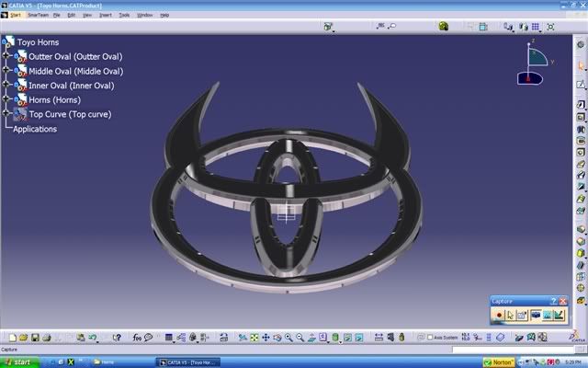The width and height of the screenshot is (588, 368).
Task: Expand the Outter Oval tree node
Action: 6,55
